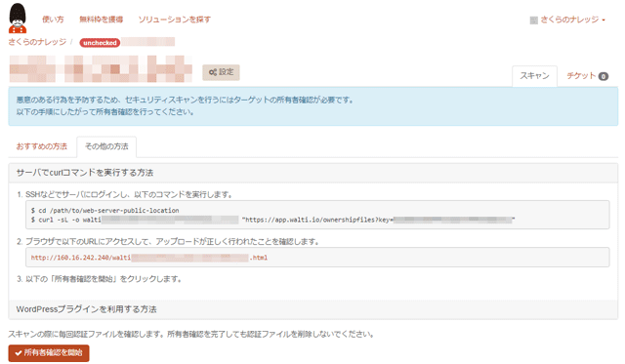Click the red unchecked status badge

(100, 43)
